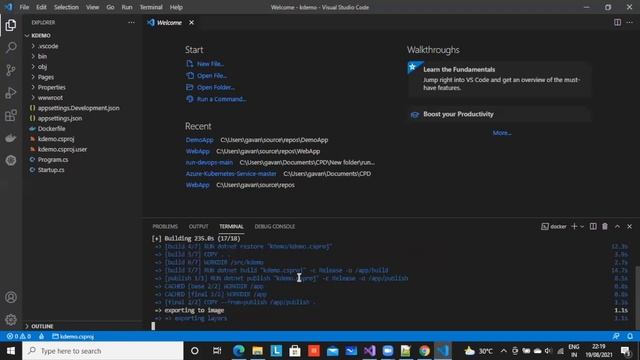The image size is (640, 360).
Task: Split the terminal panel
Action: 593,226
